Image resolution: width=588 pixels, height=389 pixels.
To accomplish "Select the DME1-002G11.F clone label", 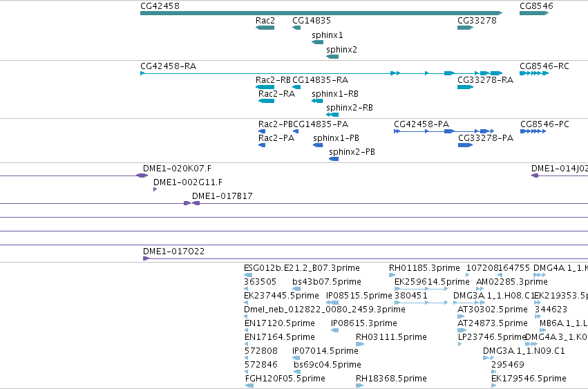I will (x=188, y=182).
